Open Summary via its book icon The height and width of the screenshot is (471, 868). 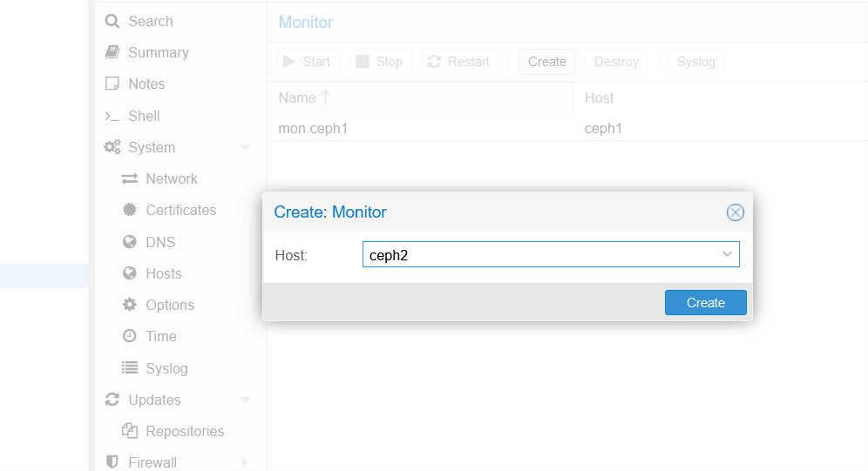[112, 52]
